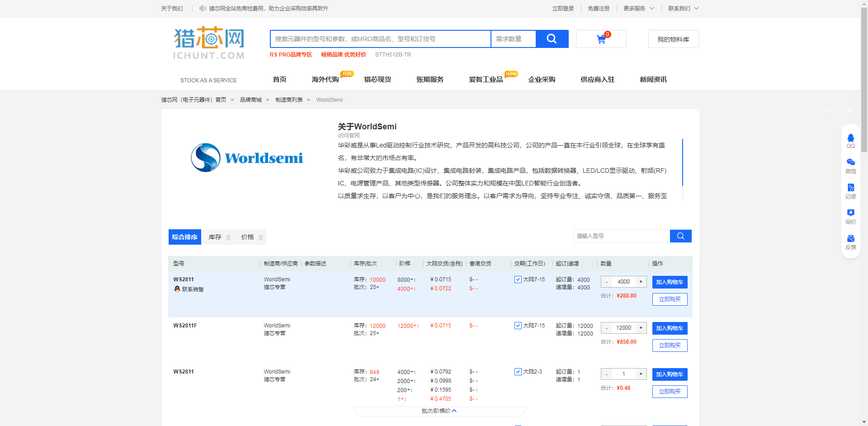Sort by 价格 price
The image size is (868, 426).
252,237
